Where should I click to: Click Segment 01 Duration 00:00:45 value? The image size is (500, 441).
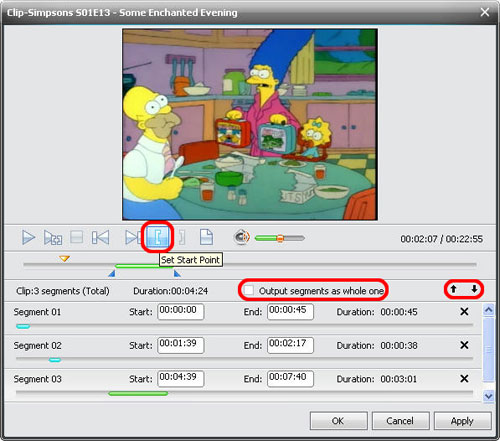399,312
